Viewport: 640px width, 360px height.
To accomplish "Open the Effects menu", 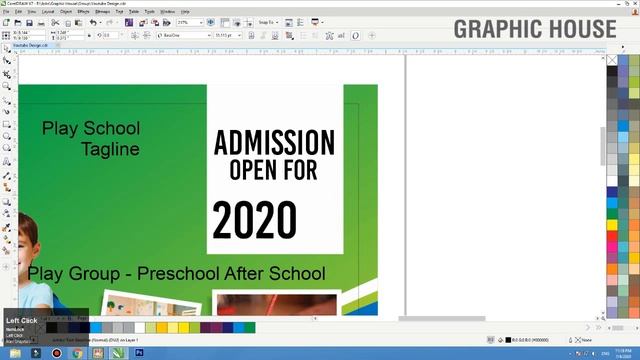I will (x=83, y=12).
